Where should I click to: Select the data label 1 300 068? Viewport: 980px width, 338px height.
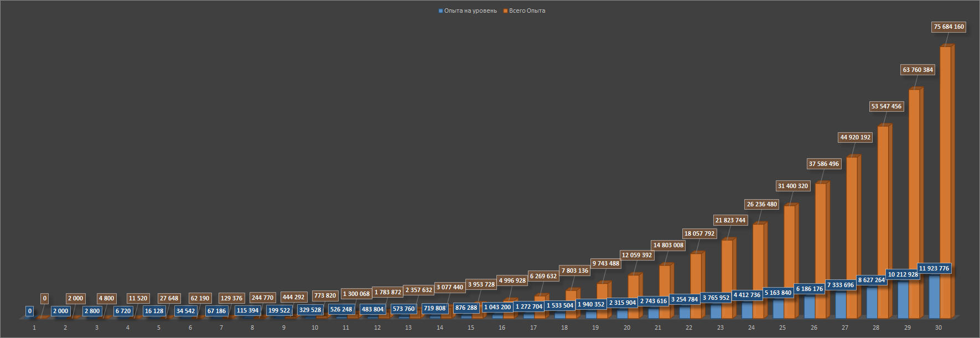[x=356, y=294]
